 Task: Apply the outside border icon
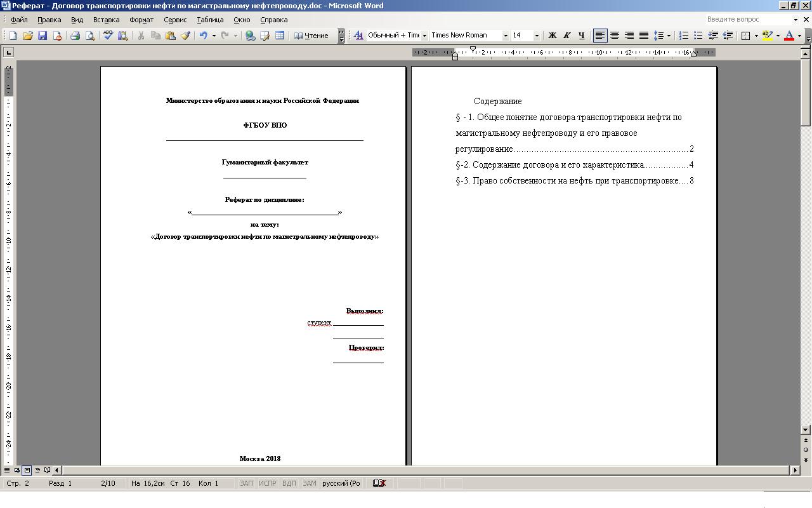[x=746, y=36]
